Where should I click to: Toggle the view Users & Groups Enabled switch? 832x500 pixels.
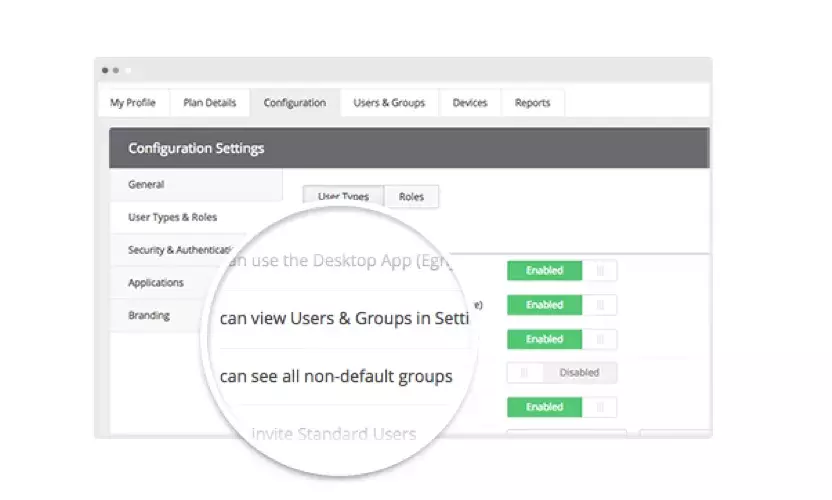[x=562, y=305]
